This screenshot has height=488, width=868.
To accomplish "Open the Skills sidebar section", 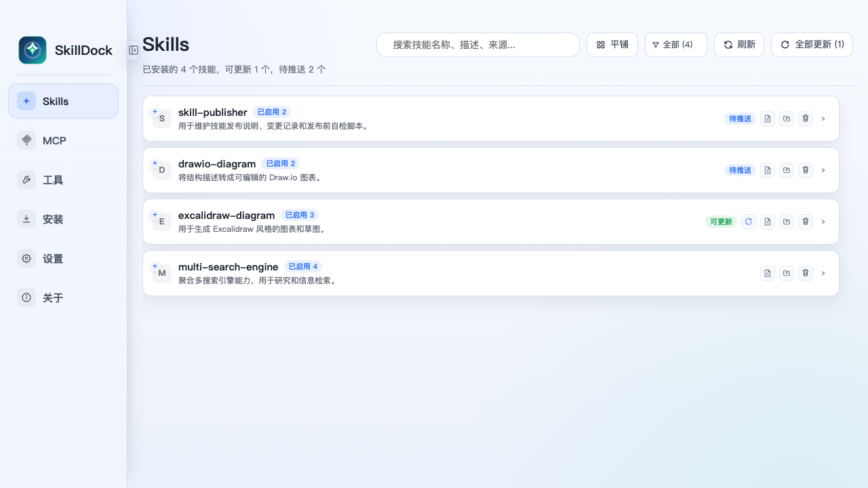I will 63,101.
